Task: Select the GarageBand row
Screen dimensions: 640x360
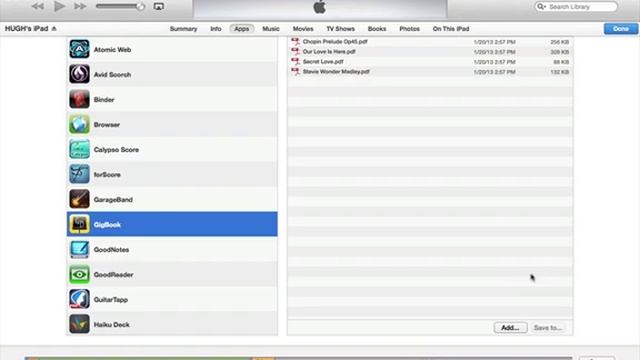Action: [x=172, y=199]
